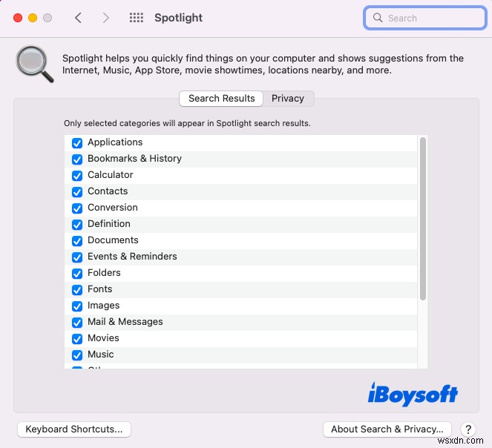The height and width of the screenshot is (448, 492).
Task: Disable Mail & Messages in results
Action: click(x=77, y=323)
